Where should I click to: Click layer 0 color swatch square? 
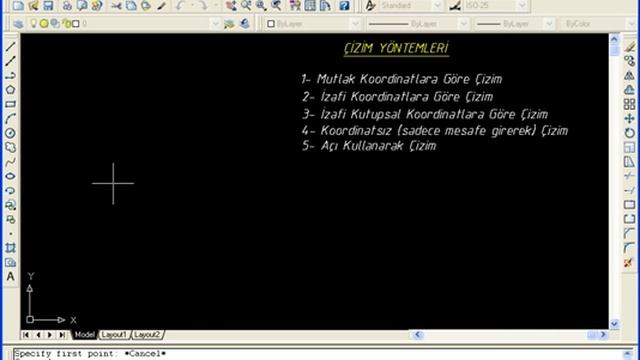click(76, 24)
